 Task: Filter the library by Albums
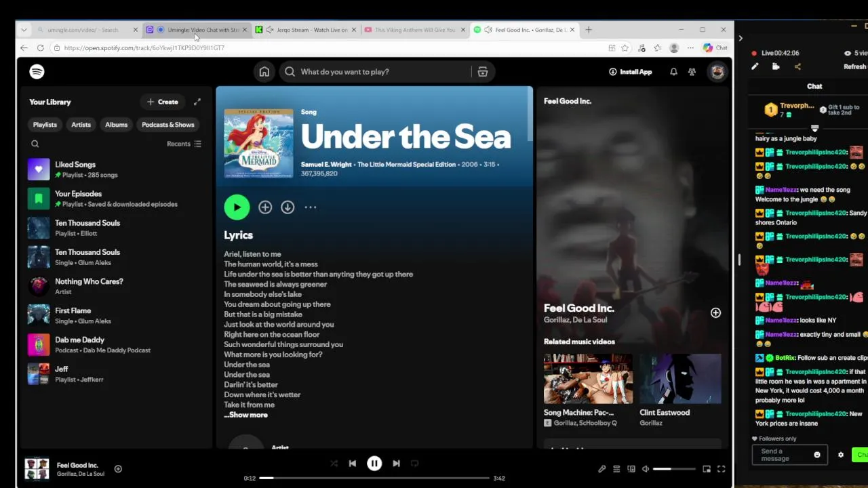(x=116, y=125)
